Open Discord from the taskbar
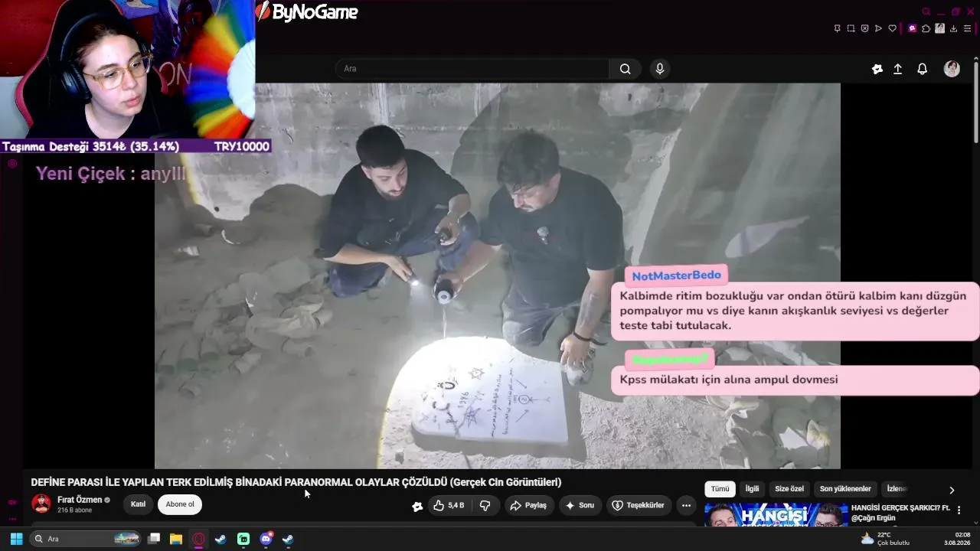Viewport: 980px width, 551px height. [x=266, y=539]
